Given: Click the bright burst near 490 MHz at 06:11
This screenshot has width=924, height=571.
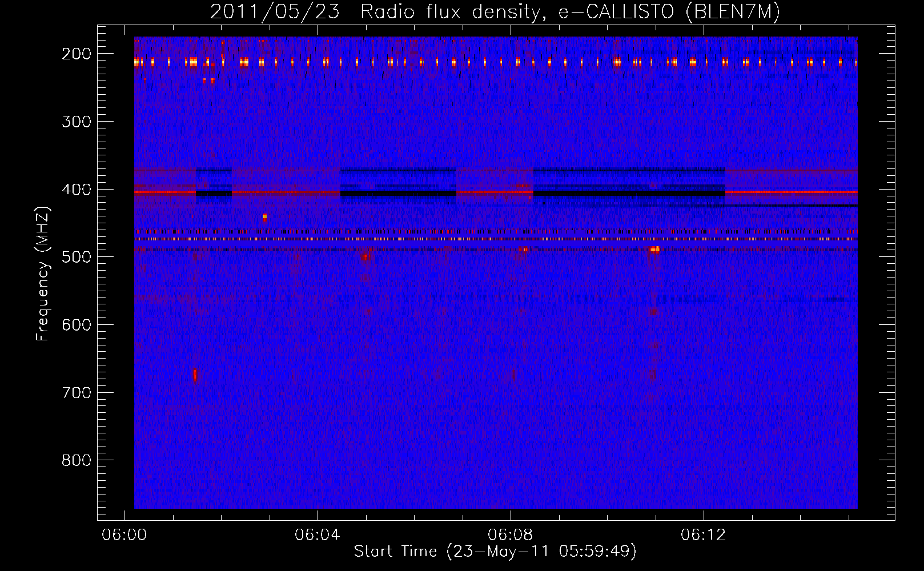Looking at the screenshot, I should 654,250.
